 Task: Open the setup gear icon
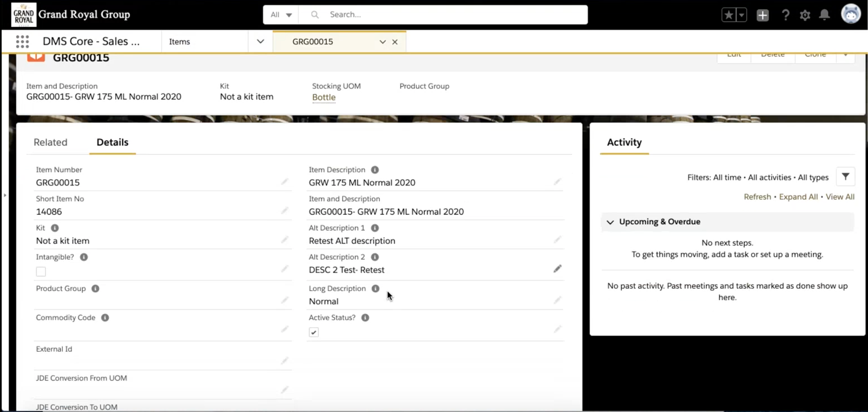pos(805,15)
